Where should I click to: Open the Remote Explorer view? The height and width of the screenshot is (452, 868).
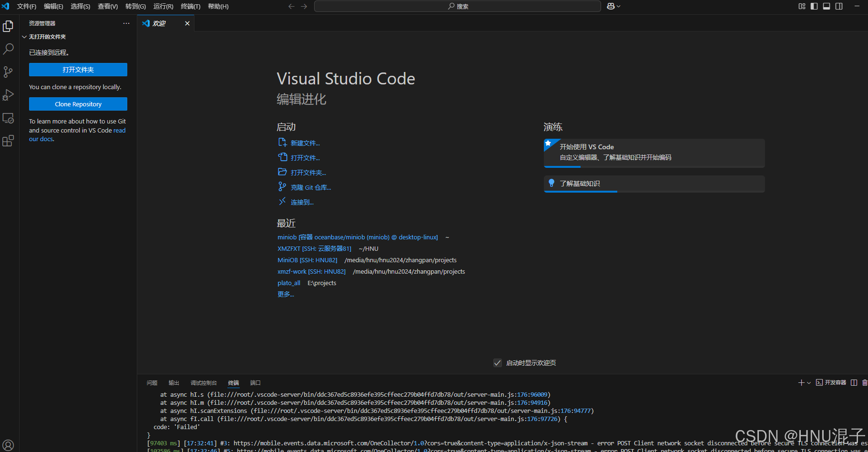[x=8, y=118]
